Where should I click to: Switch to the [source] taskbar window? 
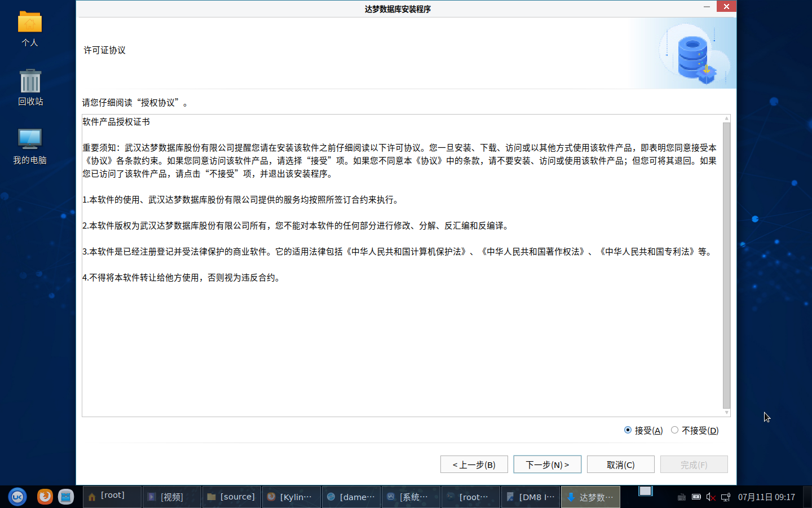tap(231, 497)
